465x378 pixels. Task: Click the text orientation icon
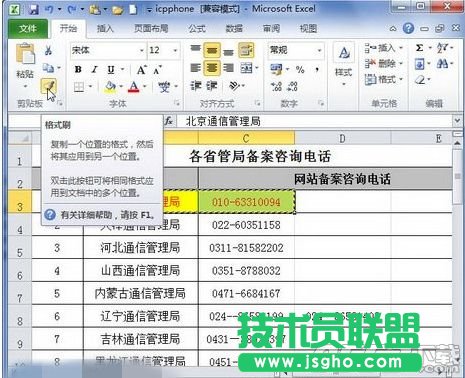[235, 86]
